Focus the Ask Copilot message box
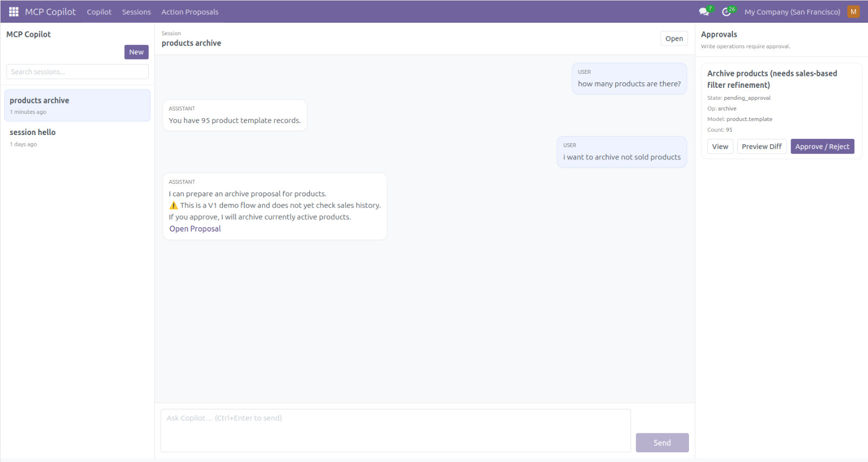 395,431
